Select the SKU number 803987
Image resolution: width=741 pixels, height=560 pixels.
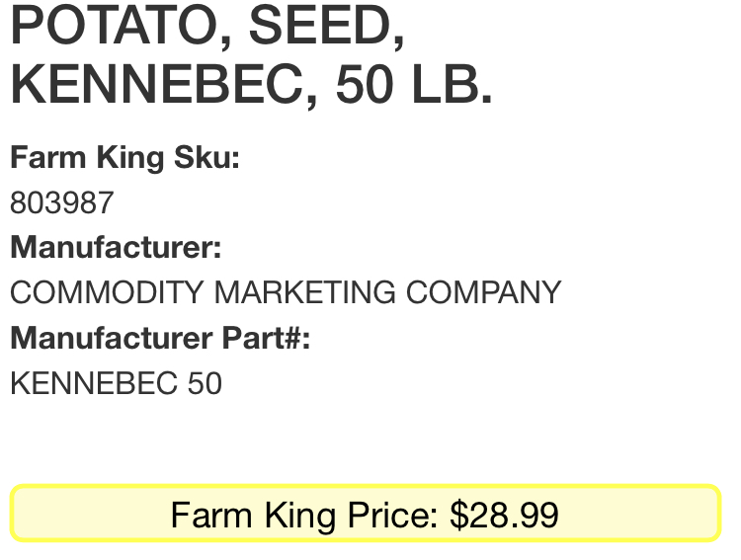62,202
